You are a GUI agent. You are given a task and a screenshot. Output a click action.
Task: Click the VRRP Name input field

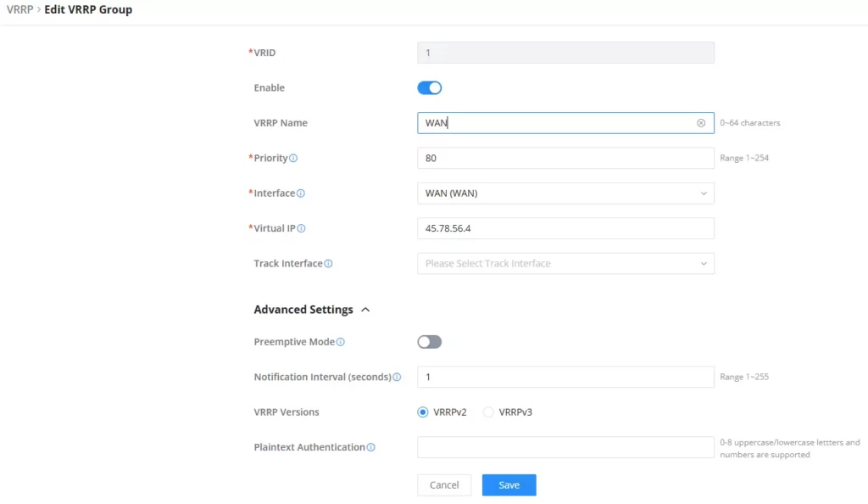click(x=565, y=123)
